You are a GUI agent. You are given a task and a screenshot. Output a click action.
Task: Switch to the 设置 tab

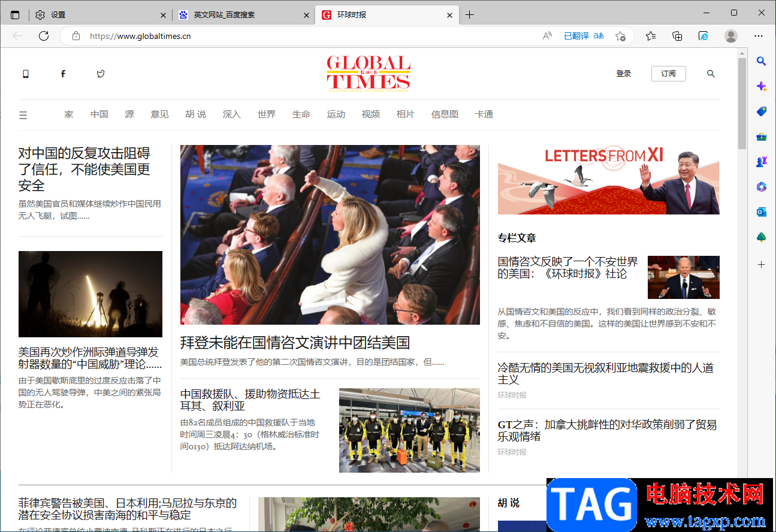[x=101, y=15]
